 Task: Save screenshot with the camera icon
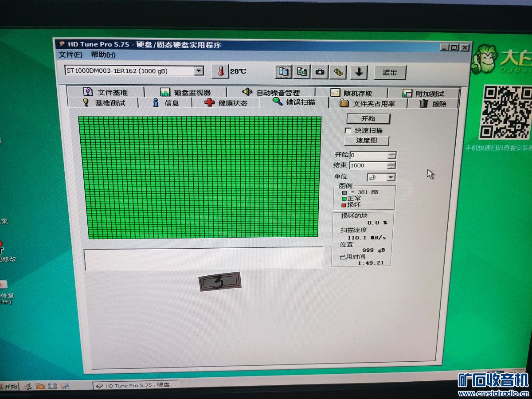click(x=320, y=71)
